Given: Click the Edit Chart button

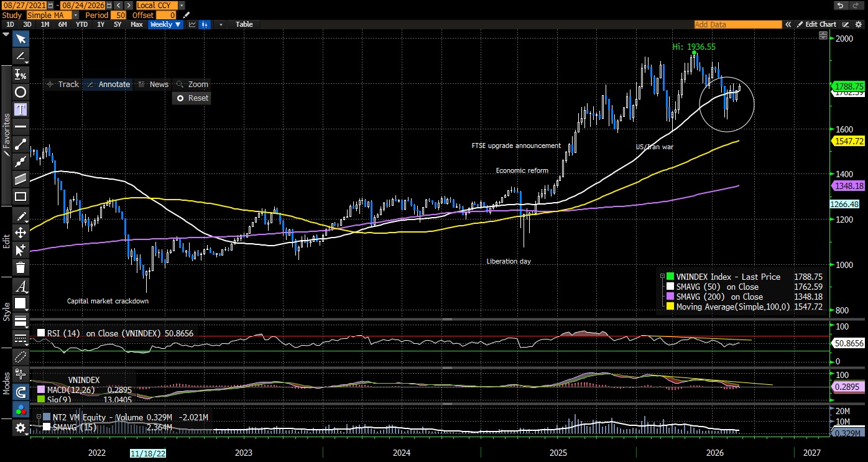Looking at the screenshot, I should pos(816,24).
